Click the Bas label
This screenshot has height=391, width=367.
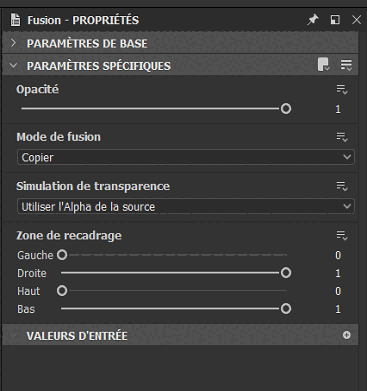click(x=26, y=309)
